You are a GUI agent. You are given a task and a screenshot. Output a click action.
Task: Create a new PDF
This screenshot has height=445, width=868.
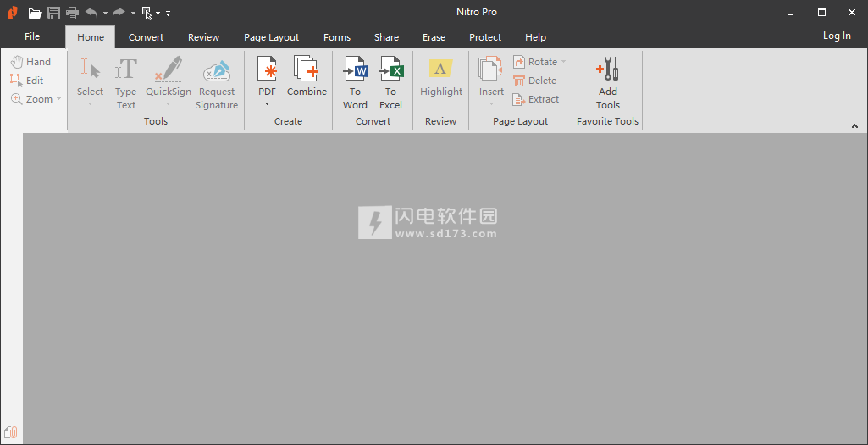tap(268, 75)
